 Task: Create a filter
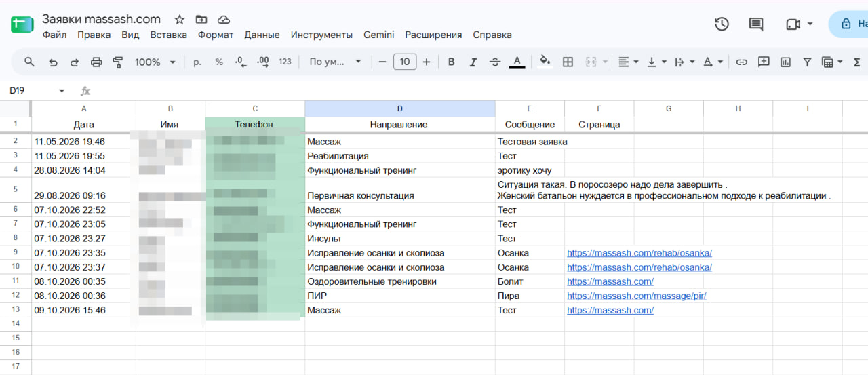(807, 62)
